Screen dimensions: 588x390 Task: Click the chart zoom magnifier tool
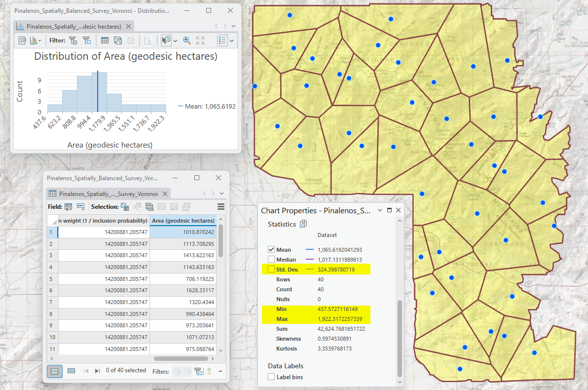pos(187,40)
